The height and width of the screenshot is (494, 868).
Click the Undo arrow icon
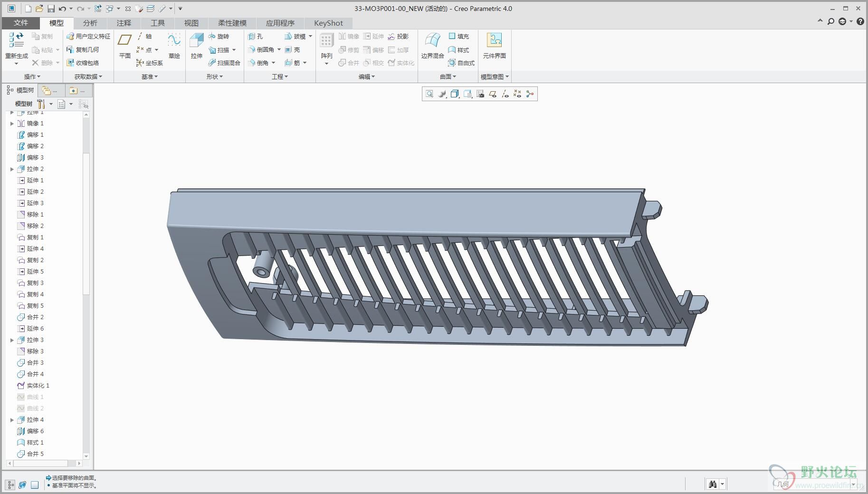coord(62,9)
